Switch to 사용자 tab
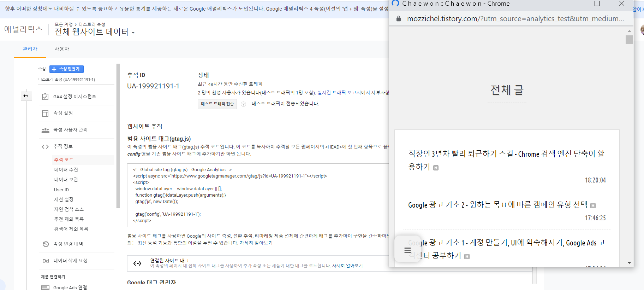 click(x=62, y=49)
